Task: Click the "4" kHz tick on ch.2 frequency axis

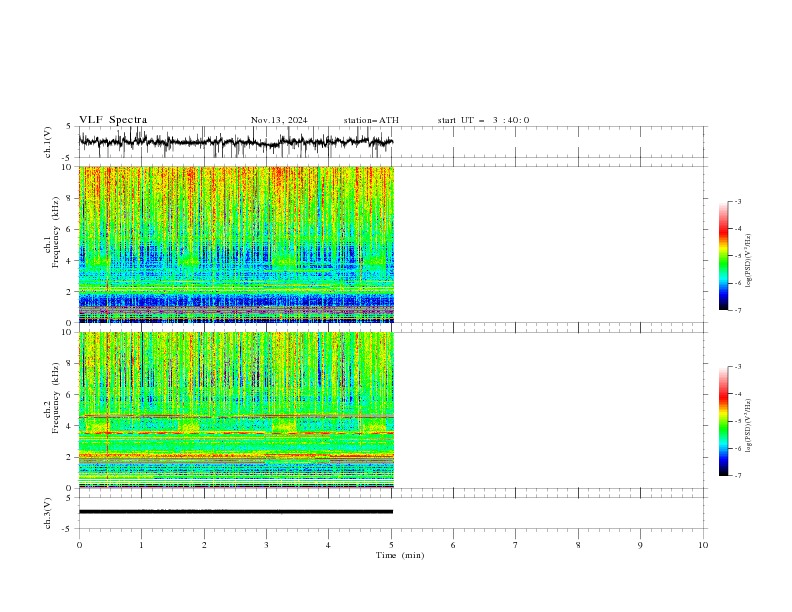Action: [x=70, y=426]
